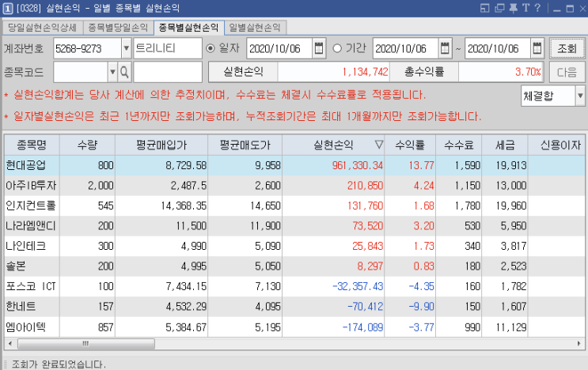Viewport: 588px width, 370px height.
Task: Switch to 당일실현손익상세 tab
Action: point(42,28)
